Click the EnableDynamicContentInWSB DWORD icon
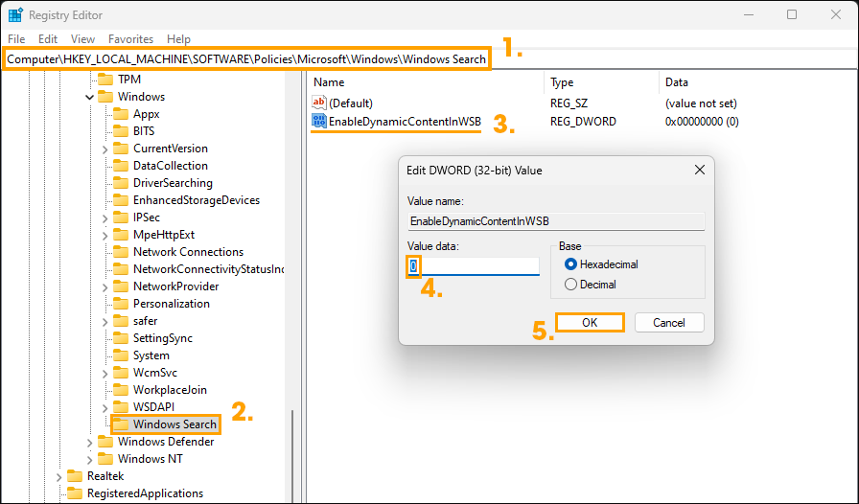 coord(319,121)
